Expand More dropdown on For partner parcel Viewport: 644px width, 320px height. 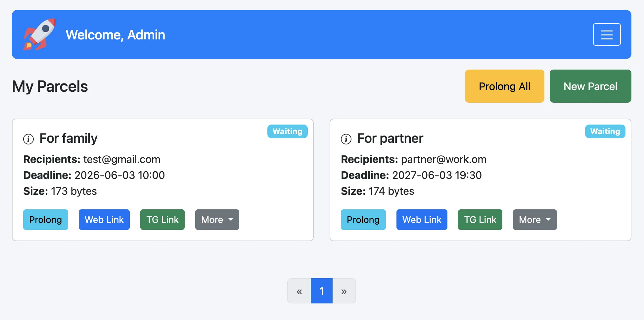click(x=535, y=220)
